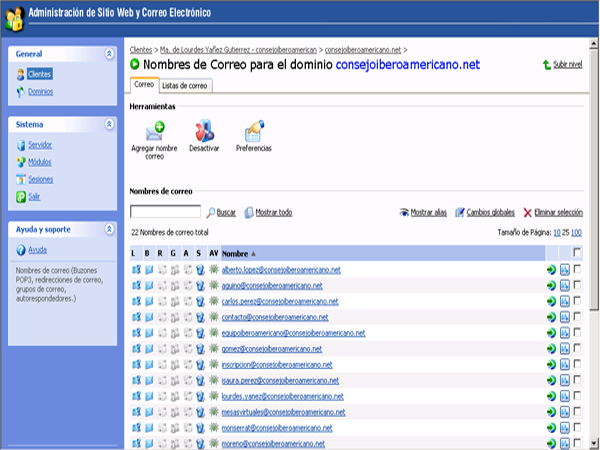The image size is (600, 450).
Task: Click the domain name in the page title
Action: 408,65
